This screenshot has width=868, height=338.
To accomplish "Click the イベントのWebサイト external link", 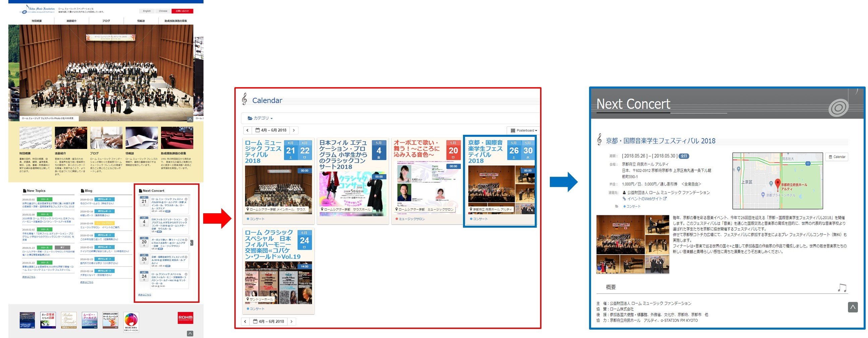I will (x=644, y=199).
